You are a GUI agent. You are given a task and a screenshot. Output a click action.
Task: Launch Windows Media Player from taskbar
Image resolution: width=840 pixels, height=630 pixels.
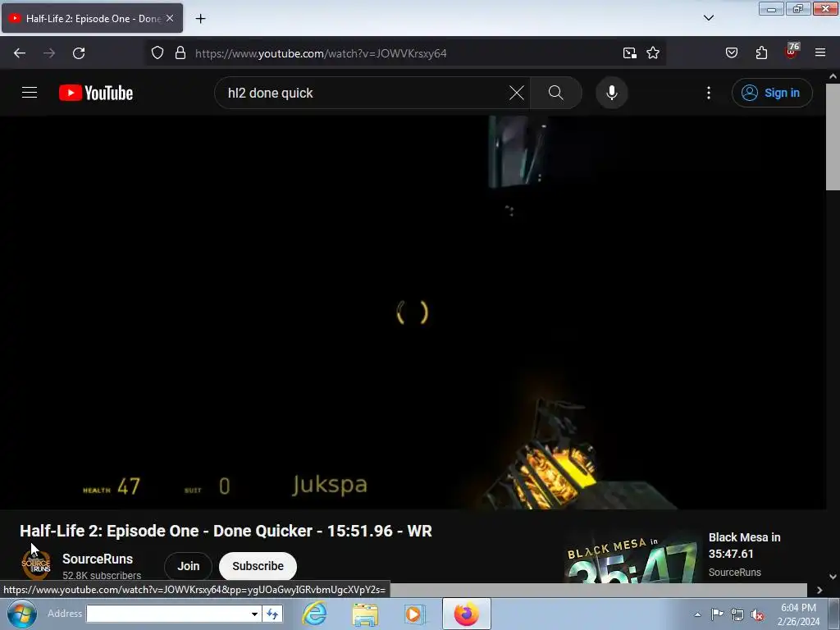coord(413,614)
